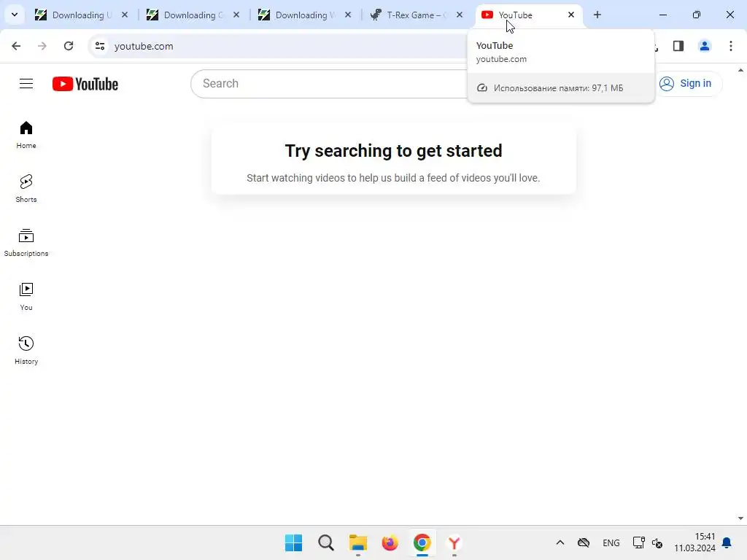The width and height of the screenshot is (747, 560).
Task: Open Chrome three-dot menu
Action: pos(731,46)
